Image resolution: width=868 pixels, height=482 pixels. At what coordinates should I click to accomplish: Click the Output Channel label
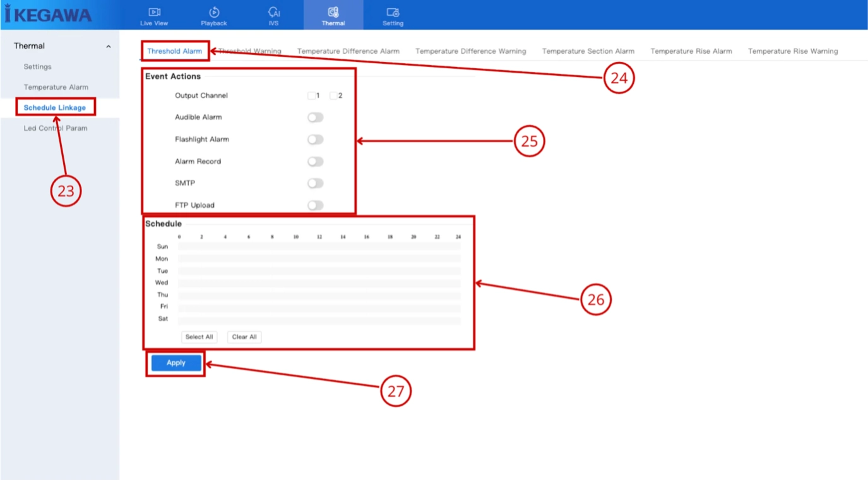[201, 96]
